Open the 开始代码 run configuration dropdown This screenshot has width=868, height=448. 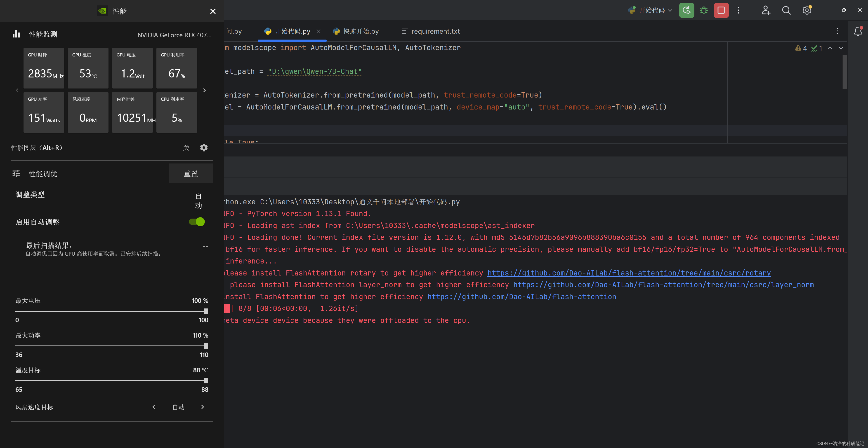650,10
